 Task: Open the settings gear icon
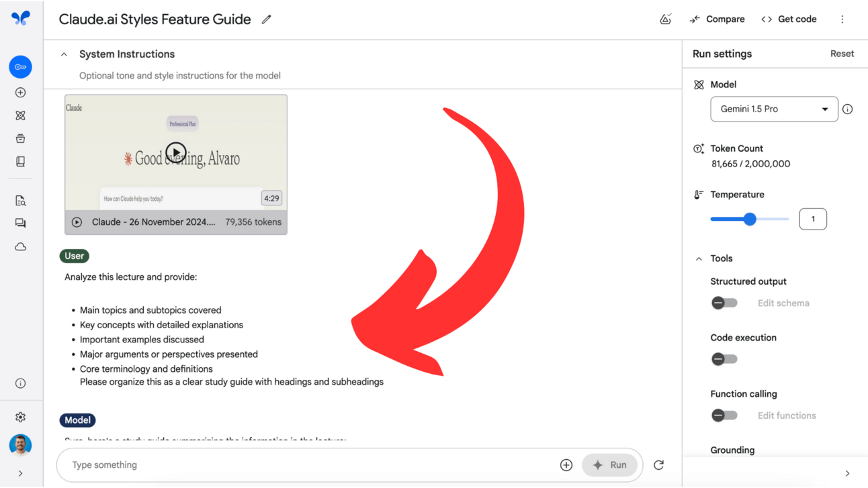[20, 417]
